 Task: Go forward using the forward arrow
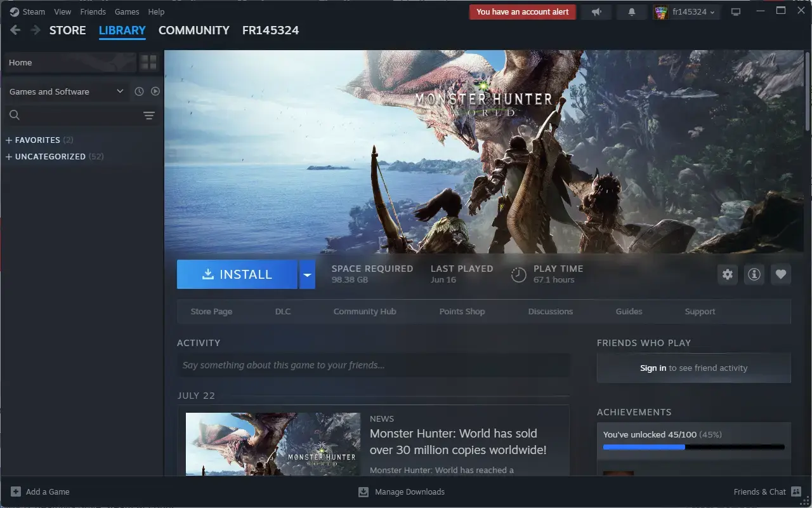tap(36, 30)
